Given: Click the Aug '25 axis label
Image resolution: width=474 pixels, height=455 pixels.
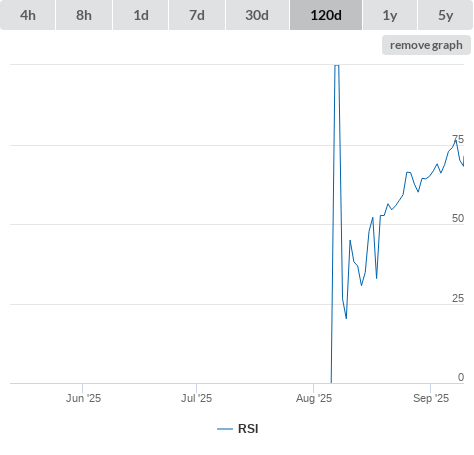Looking at the screenshot, I should pyautogui.click(x=314, y=398).
